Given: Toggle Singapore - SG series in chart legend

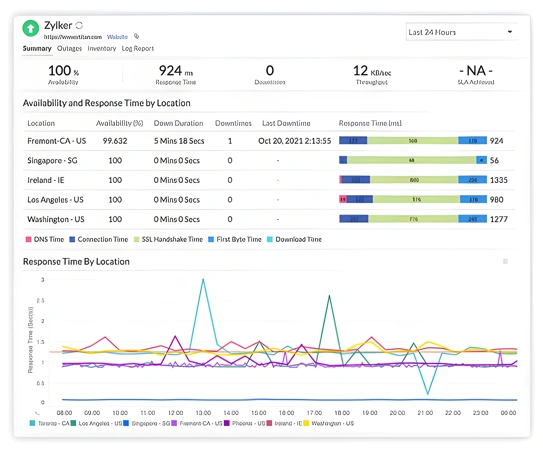Looking at the screenshot, I should click(146, 423).
